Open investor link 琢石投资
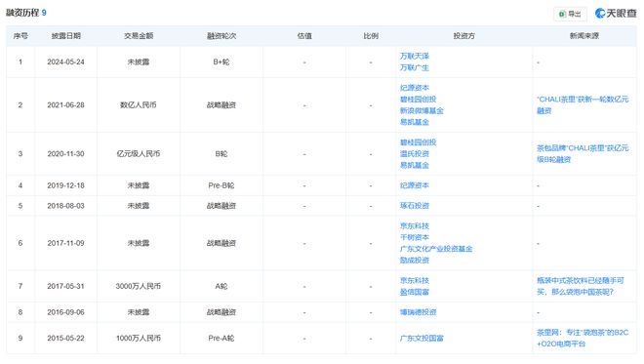Image resolution: width=644 pixels, height=364 pixels. pyautogui.click(x=415, y=205)
